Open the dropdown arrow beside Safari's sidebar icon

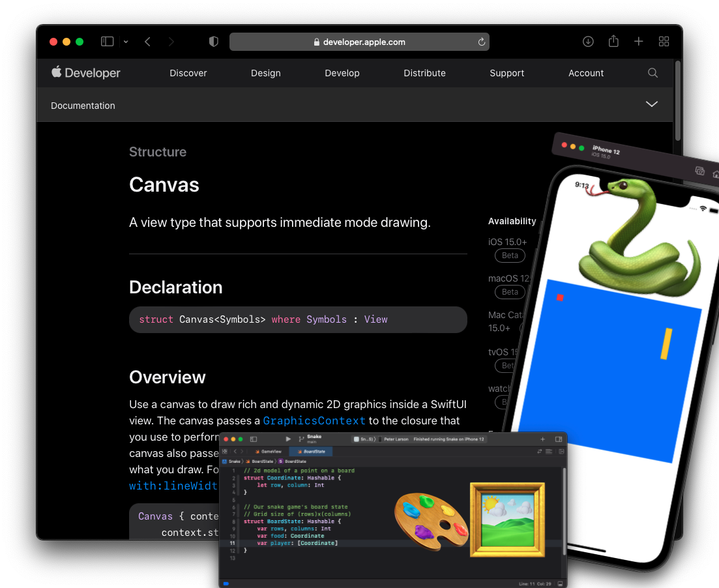tap(126, 41)
